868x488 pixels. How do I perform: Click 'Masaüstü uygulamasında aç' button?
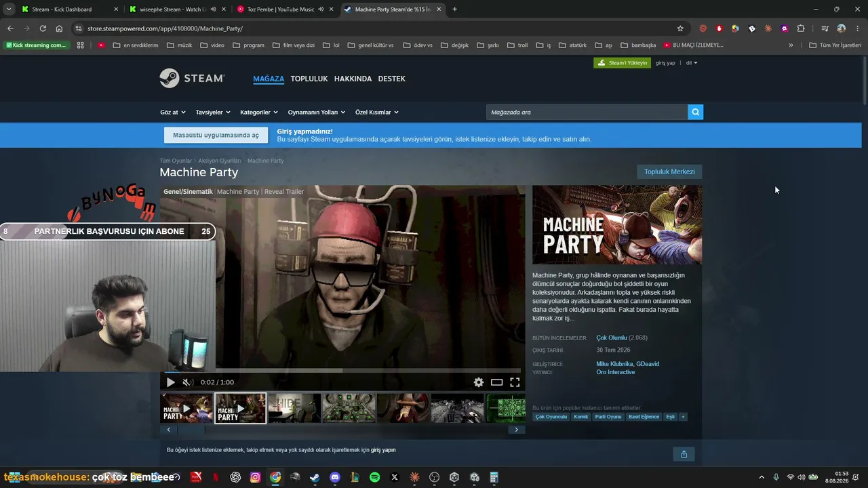(x=216, y=135)
